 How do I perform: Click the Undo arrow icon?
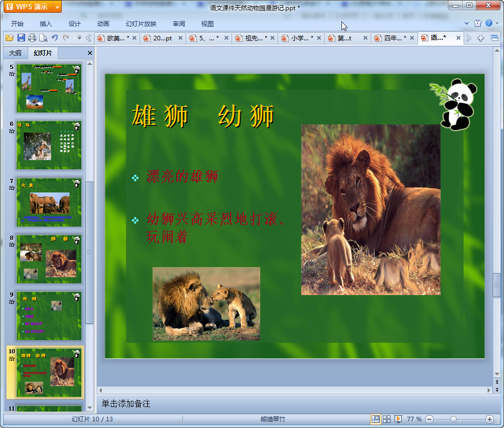pyautogui.click(x=55, y=38)
